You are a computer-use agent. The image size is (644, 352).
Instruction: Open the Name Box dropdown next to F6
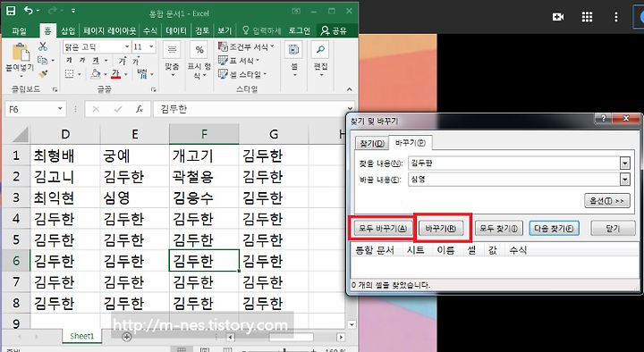point(60,109)
